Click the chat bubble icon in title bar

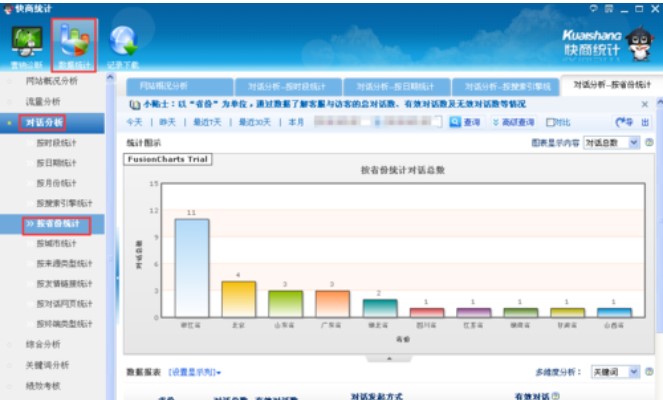pyautogui.click(x=594, y=8)
